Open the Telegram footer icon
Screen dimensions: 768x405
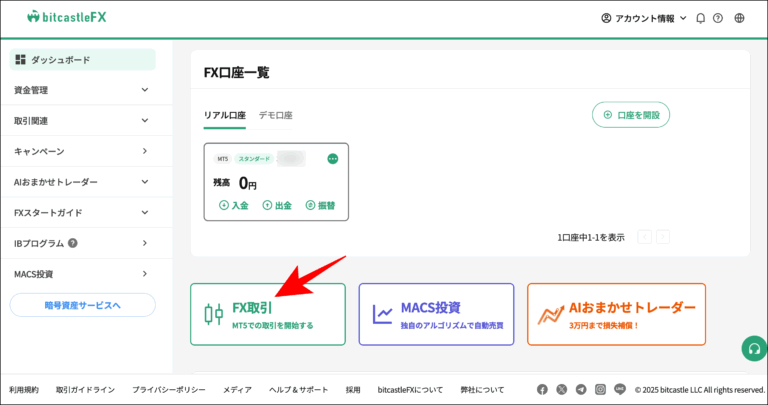point(581,390)
